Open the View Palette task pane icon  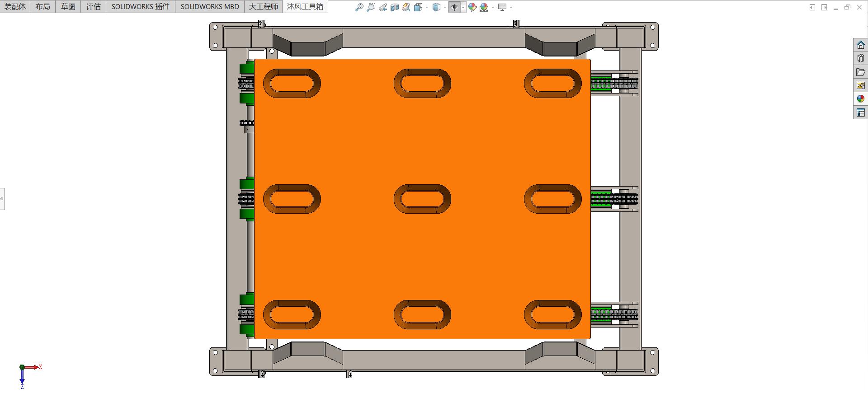(861, 85)
